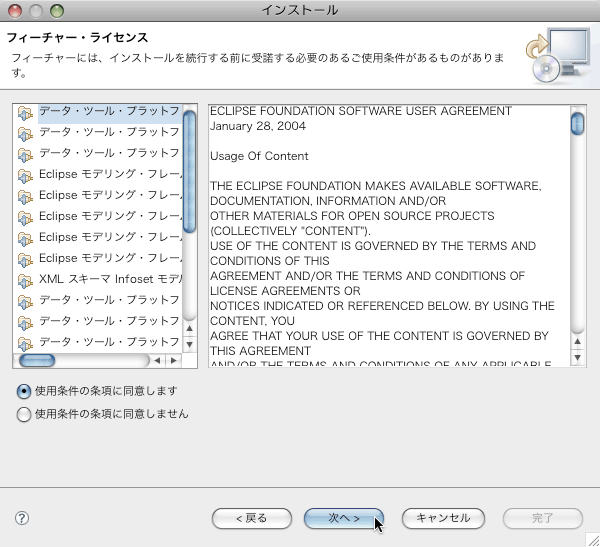Click the license text scroll down arrow
The width and height of the screenshot is (600, 547).
tap(577, 358)
